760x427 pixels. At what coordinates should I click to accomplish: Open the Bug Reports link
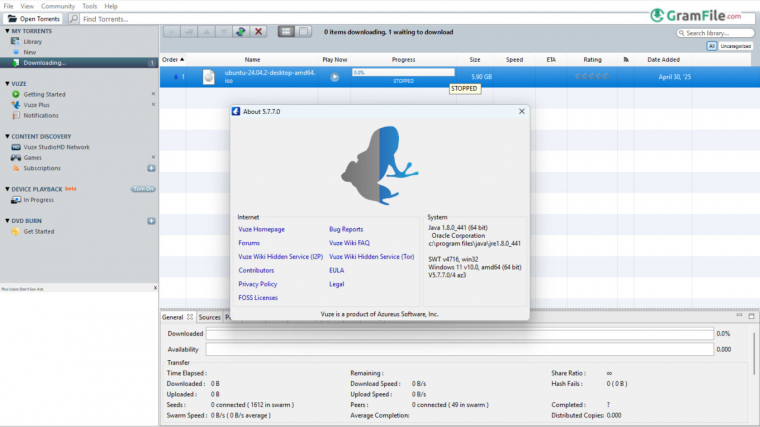[346, 229]
